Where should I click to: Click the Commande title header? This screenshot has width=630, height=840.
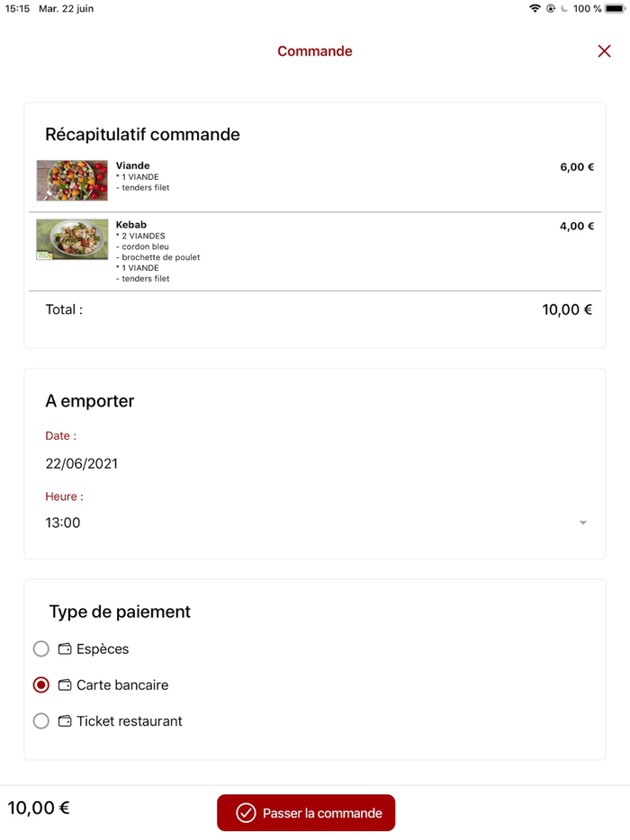[x=314, y=51]
